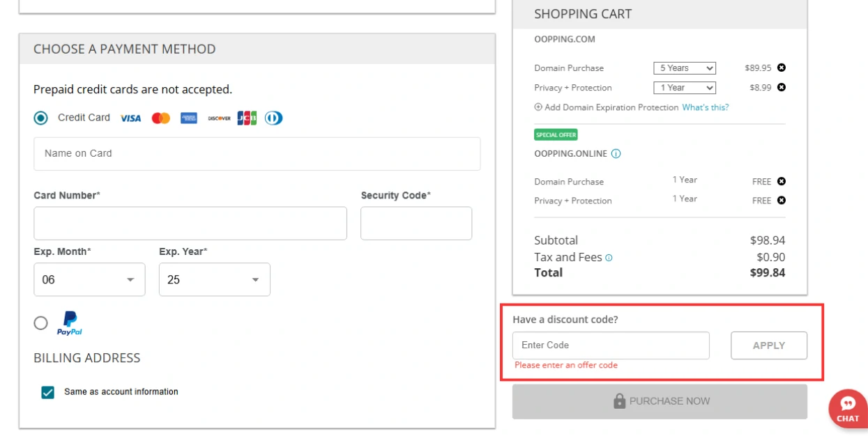This screenshot has height=436, width=868.
Task: Click the $0.90 tax amount
Action: (x=771, y=257)
